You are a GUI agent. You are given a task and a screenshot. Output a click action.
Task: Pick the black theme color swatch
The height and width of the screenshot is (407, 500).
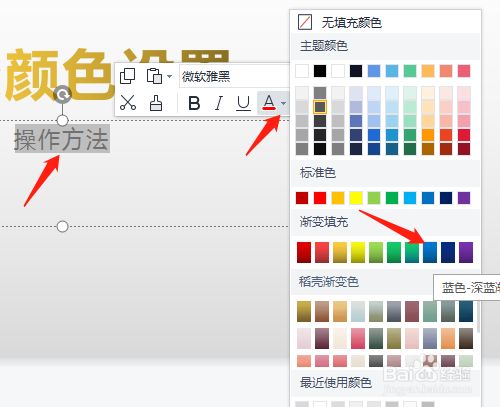coord(320,71)
